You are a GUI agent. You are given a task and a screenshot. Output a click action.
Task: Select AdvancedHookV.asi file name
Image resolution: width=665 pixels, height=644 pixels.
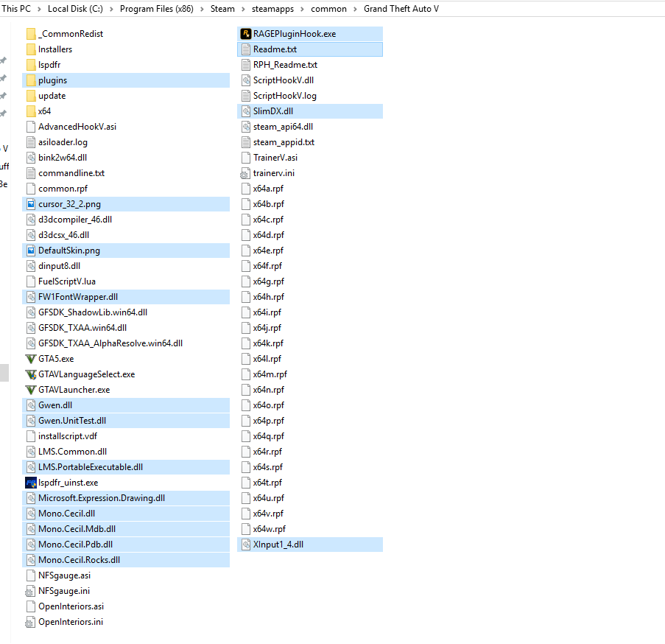click(77, 127)
